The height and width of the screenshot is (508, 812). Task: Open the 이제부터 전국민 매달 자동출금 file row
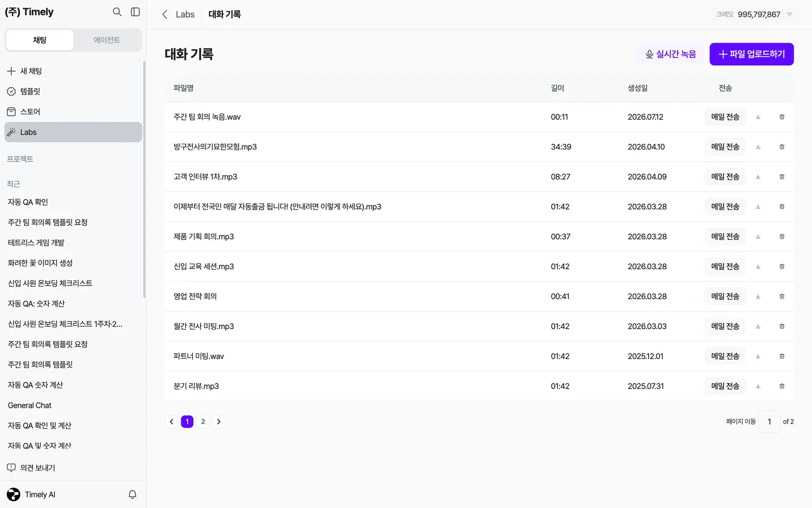click(479, 207)
